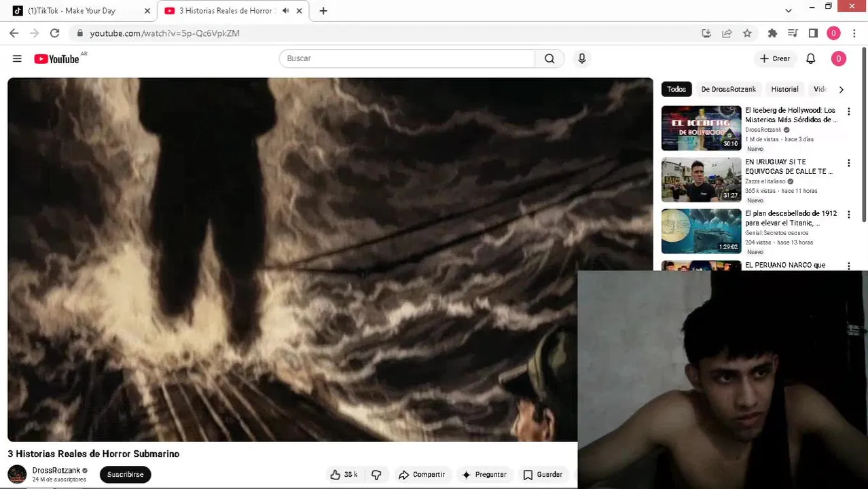Click the Guardar save button

click(x=543, y=475)
